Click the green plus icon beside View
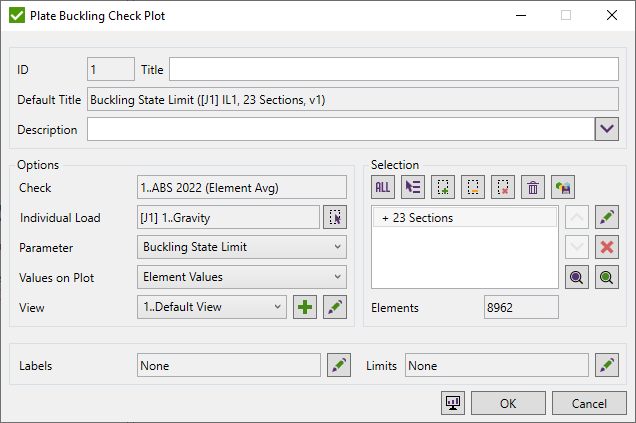The height and width of the screenshot is (423, 636). point(305,307)
